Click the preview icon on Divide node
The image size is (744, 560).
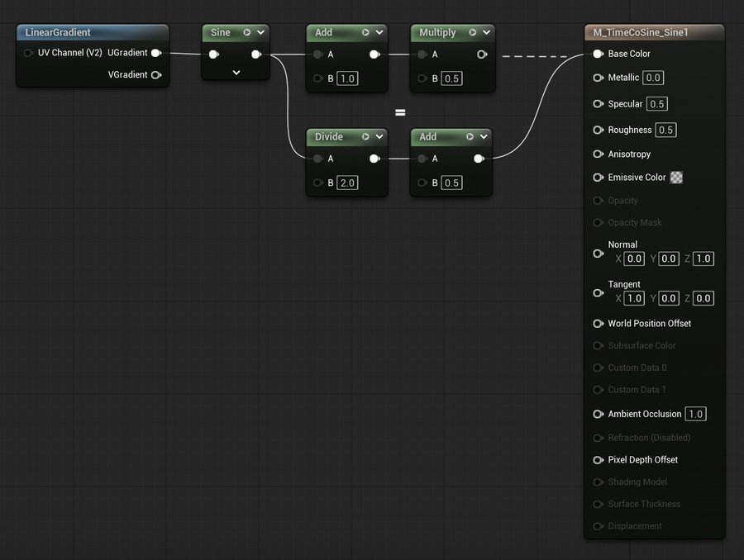[365, 137]
